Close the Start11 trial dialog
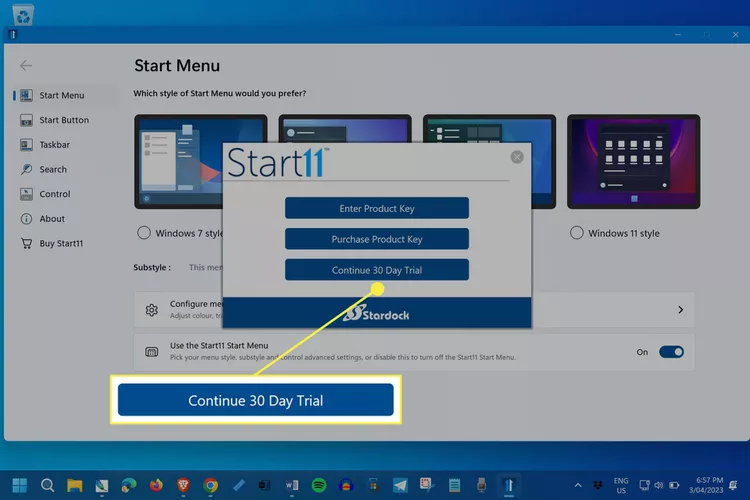 point(517,157)
